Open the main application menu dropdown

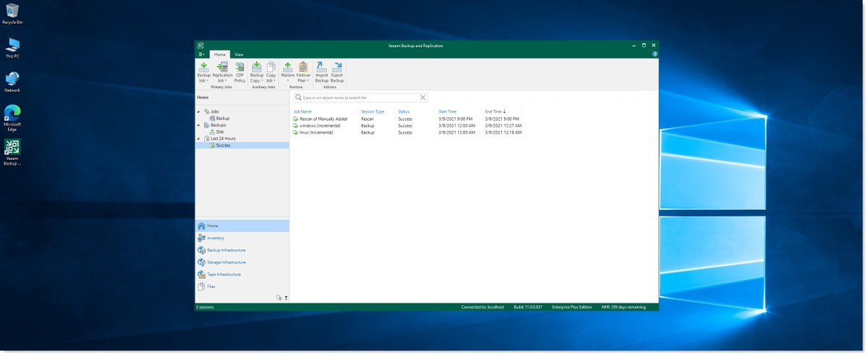click(x=202, y=54)
